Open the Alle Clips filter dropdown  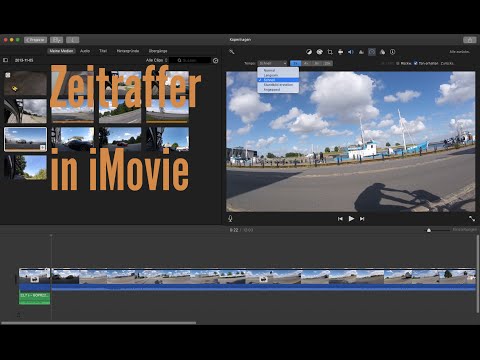(x=156, y=60)
